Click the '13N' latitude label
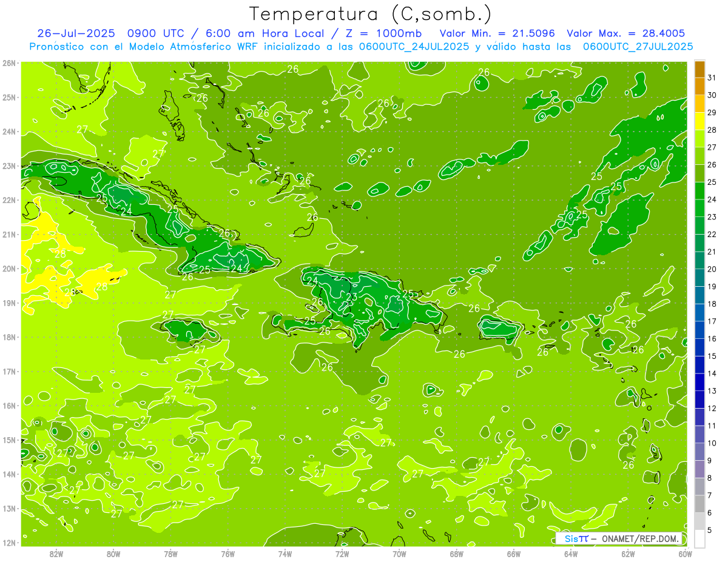728x562 pixels. click(x=9, y=508)
